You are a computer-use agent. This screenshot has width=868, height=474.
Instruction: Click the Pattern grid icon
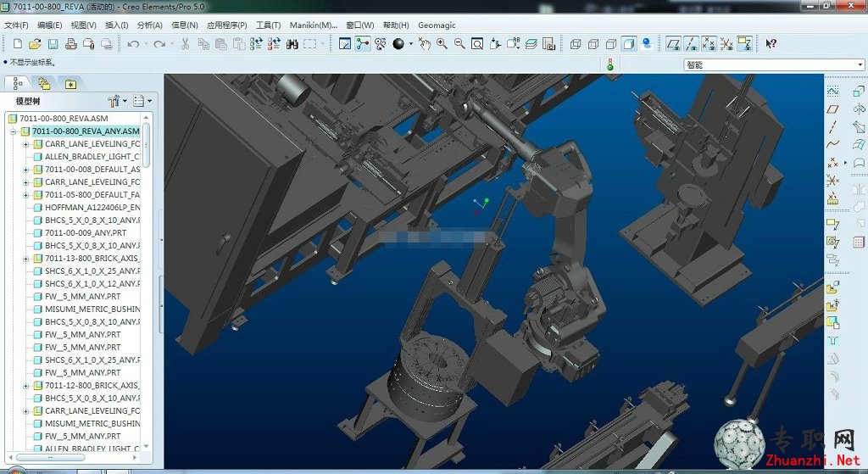pyautogui.click(x=859, y=242)
